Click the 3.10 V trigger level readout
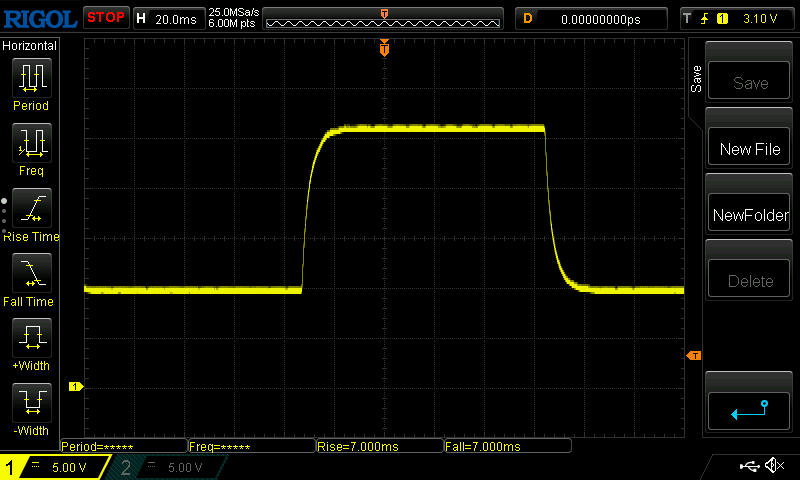 pyautogui.click(x=760, y=19)
